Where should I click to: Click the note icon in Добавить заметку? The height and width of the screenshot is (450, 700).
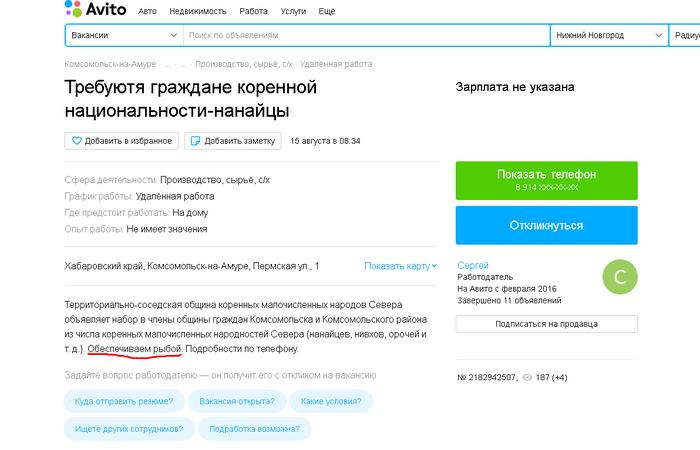196,141
